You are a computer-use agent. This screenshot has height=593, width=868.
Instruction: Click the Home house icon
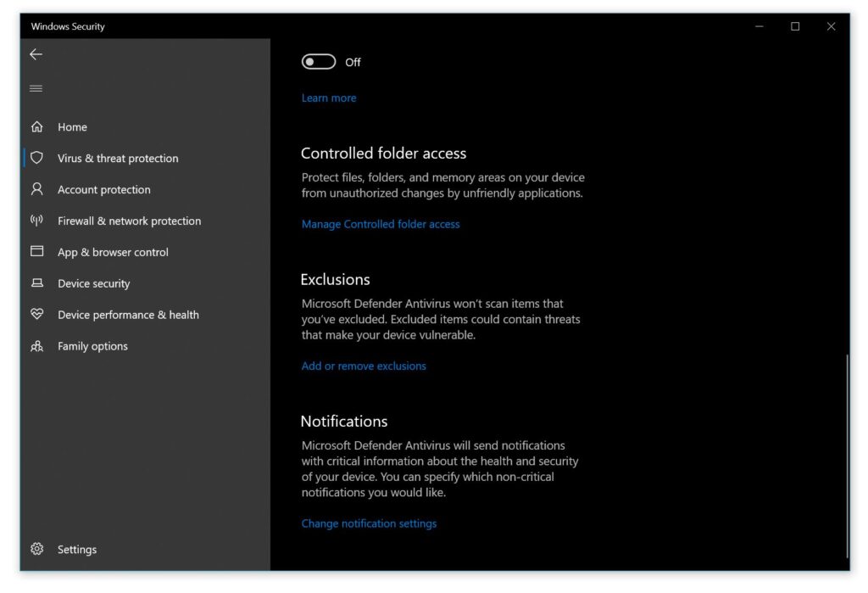[x=36, y=127]
